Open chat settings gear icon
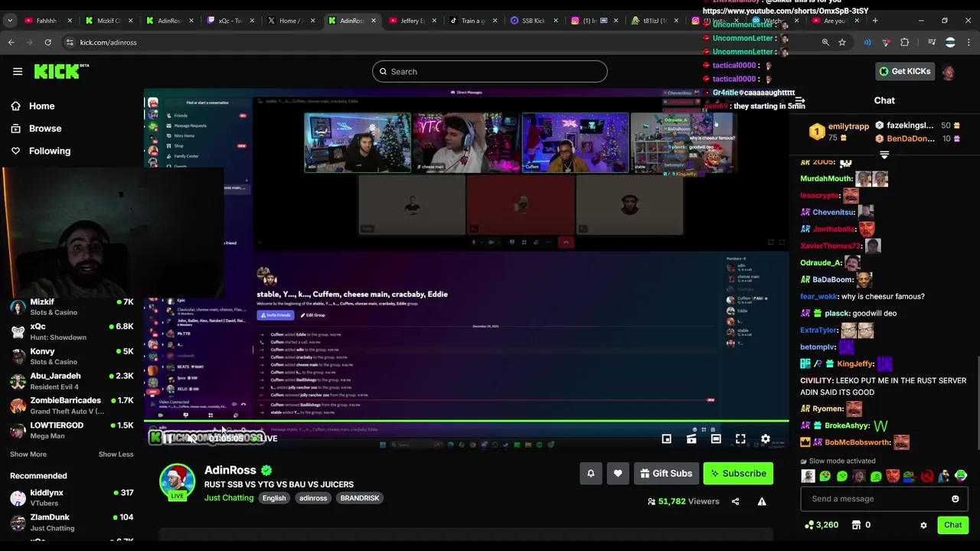This screenshot has width=980, height=551. pyautogui.click(x=923, y=525)
